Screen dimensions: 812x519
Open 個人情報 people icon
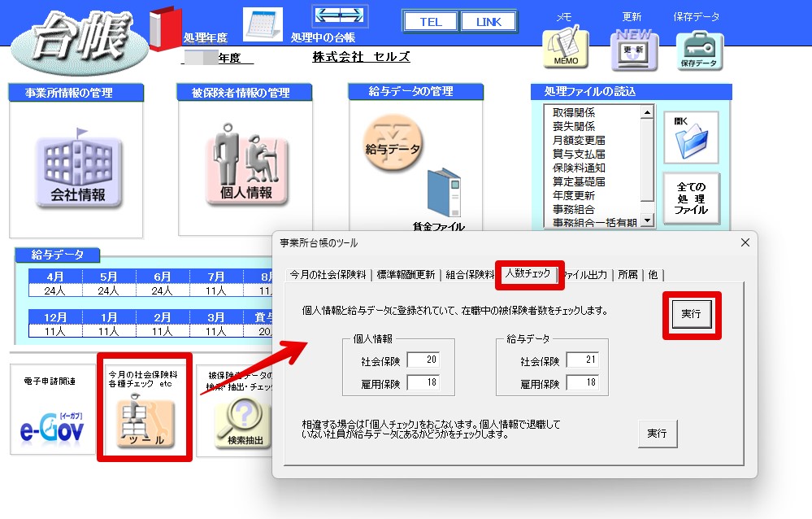(x=246, y=164)
